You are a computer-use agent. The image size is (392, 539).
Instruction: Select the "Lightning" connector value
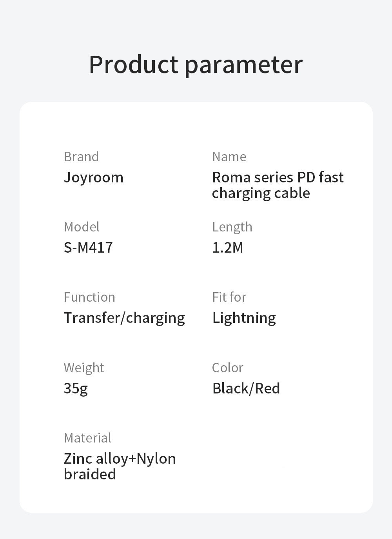tap(244, 318)
